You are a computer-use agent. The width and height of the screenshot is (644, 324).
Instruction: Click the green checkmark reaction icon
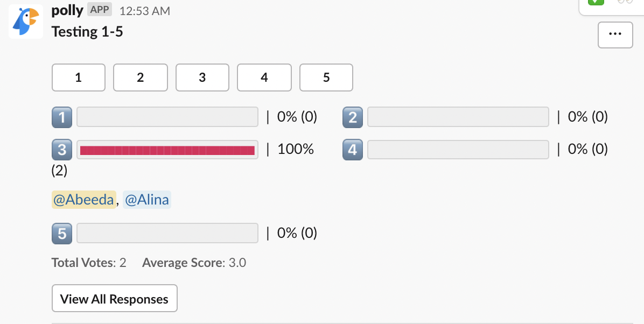tap(596, 2)
